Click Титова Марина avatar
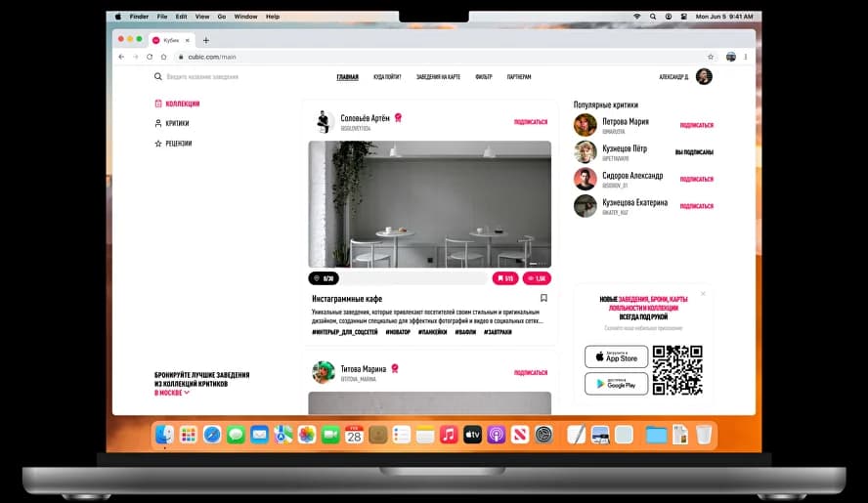The image size is (868, 503). click(x=324, y=372)
